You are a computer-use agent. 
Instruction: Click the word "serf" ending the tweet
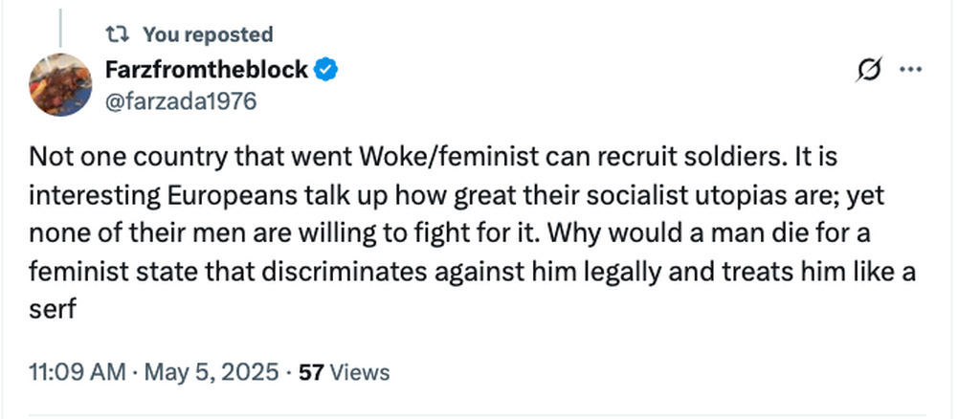pyautogui.click(x=48, y=311)
